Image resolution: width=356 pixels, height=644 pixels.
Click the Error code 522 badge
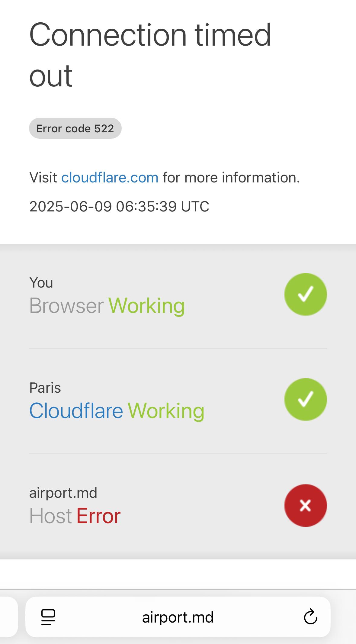[75, 128]
